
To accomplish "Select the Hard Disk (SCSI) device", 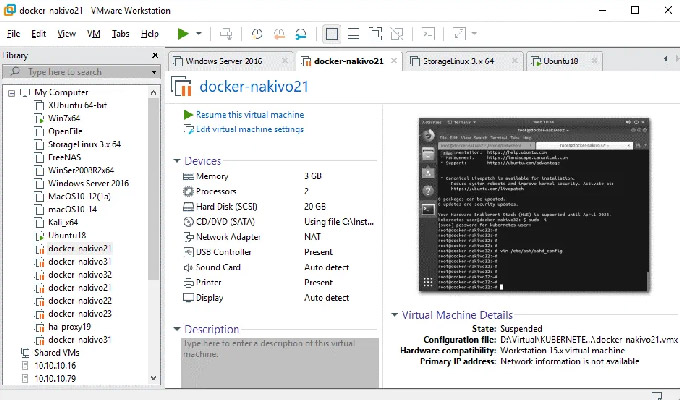I will [x=279, y=207].
